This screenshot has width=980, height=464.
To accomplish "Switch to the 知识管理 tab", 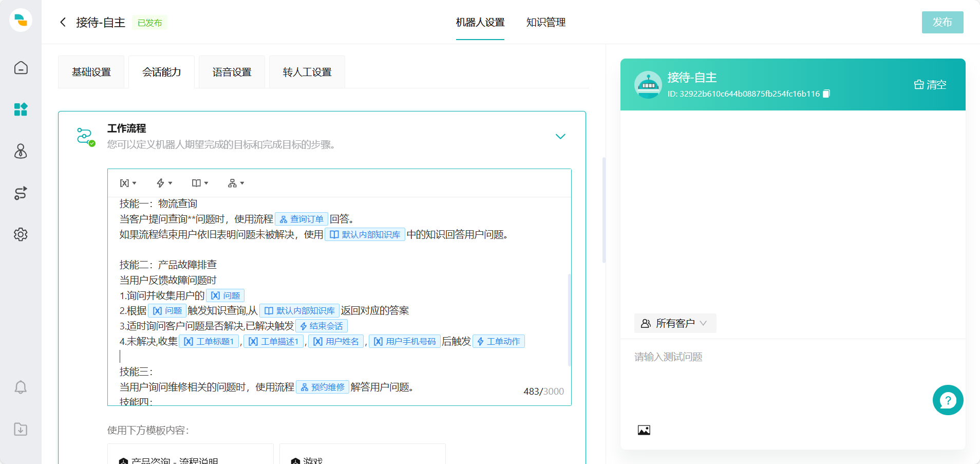I will coord(545,23).
